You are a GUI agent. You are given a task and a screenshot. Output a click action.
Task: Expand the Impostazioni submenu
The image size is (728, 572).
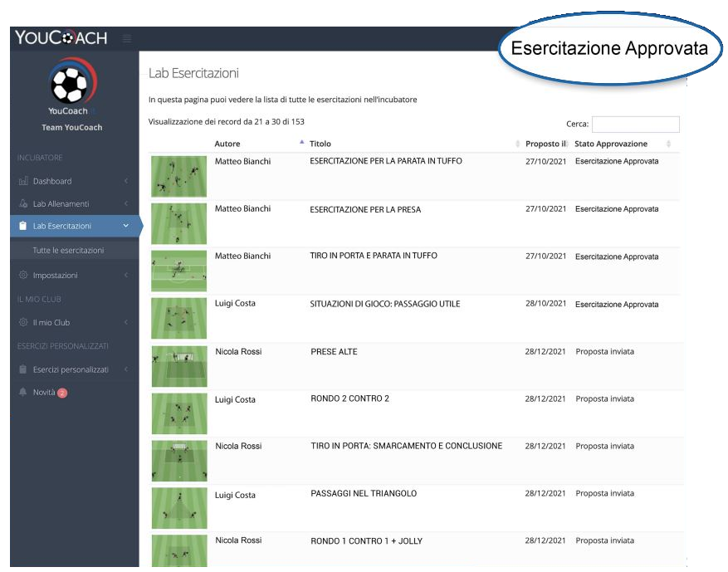pyautogui.click(x=128, y=273)
